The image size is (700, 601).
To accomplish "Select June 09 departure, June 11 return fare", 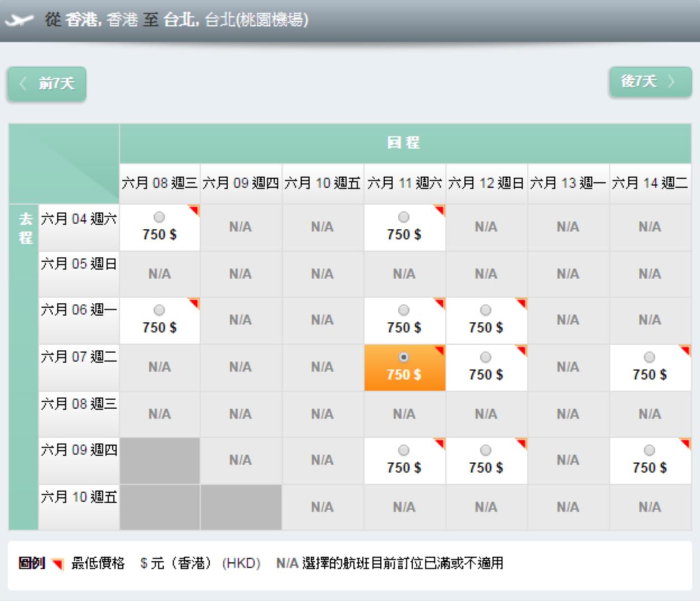I will point(403,451).
